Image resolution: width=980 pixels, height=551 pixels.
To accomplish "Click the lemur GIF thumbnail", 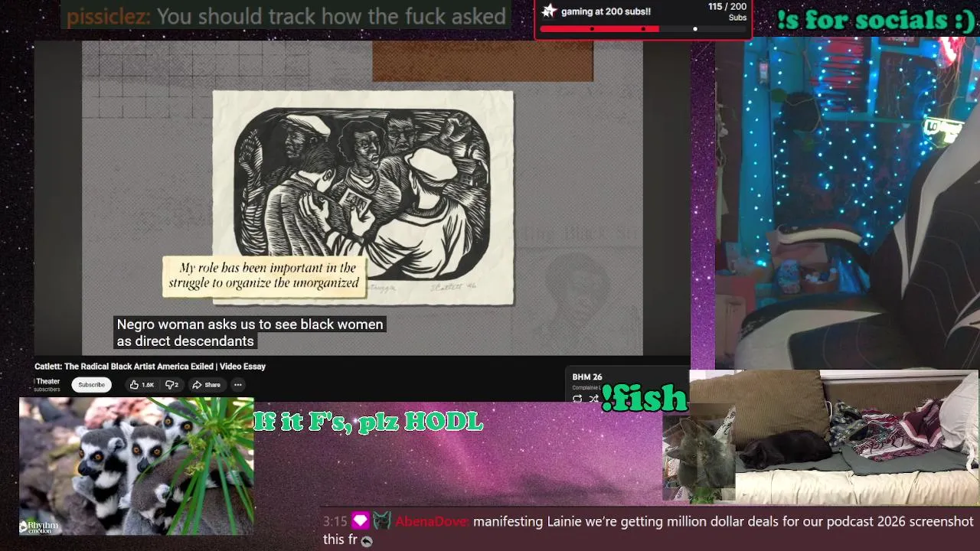I will pyautogui.click(x=136, y=465).
